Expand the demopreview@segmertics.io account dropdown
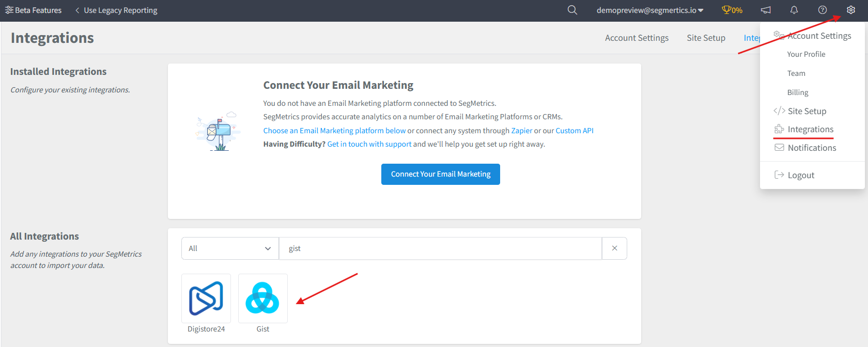 point(650,10)
